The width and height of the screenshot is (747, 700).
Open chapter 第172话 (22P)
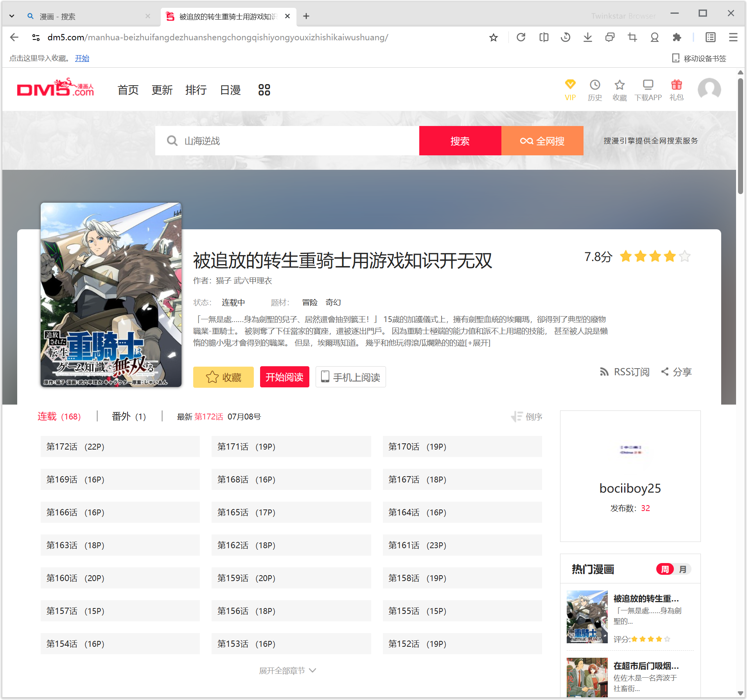click(x=120, y=446)
